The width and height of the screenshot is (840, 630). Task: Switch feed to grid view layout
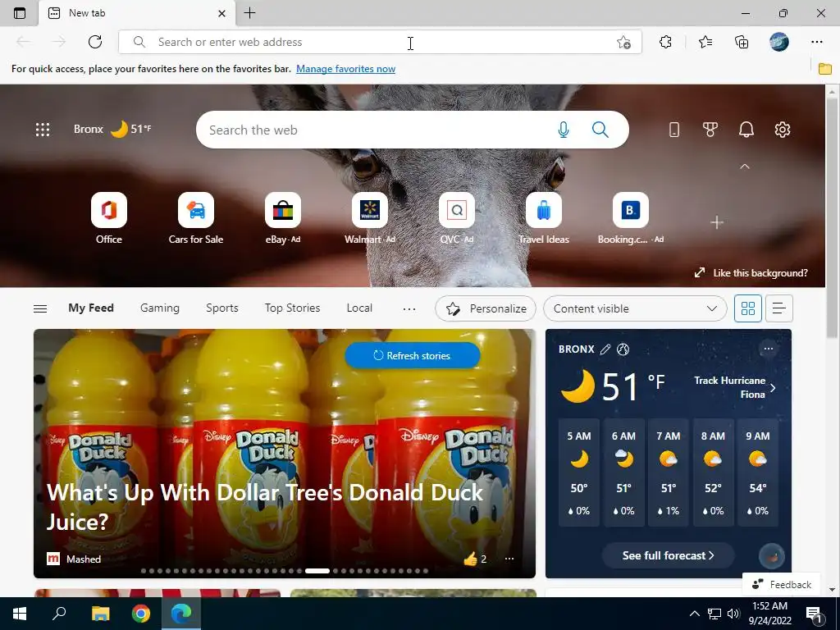[x=748, y=308]
